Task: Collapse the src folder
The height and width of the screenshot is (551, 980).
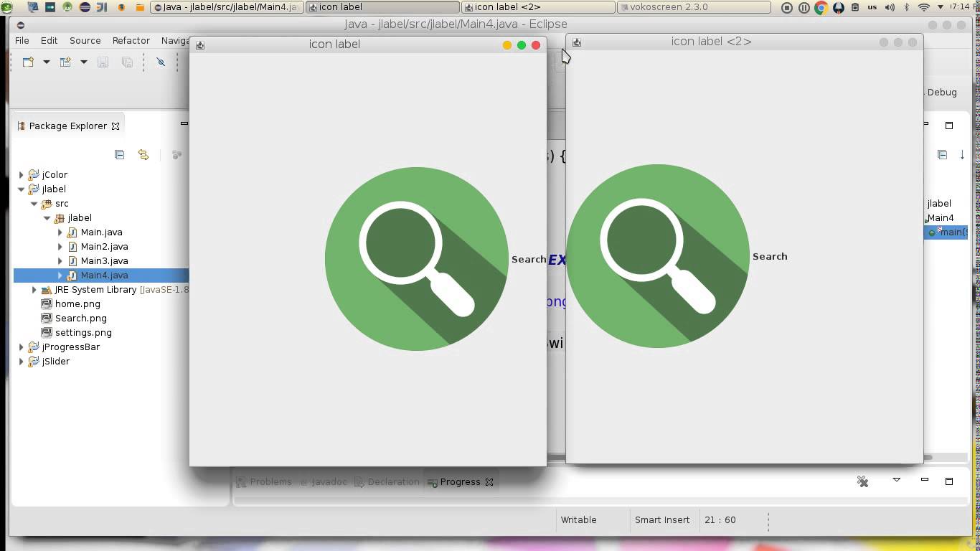Action: click(34, 203)
